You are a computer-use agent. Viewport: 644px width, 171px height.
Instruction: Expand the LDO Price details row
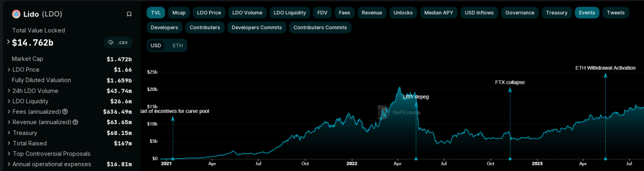pyautogui.click(x=9, y=69)
